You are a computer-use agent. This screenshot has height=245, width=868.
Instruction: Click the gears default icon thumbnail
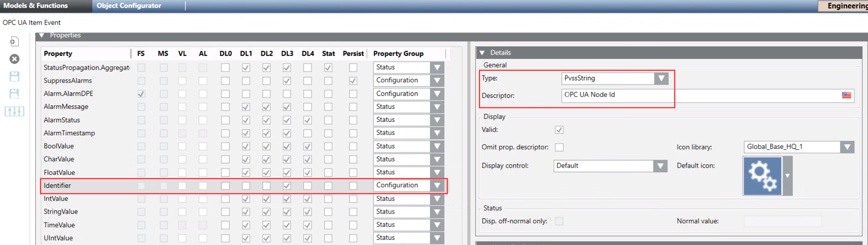pos(762,175)
